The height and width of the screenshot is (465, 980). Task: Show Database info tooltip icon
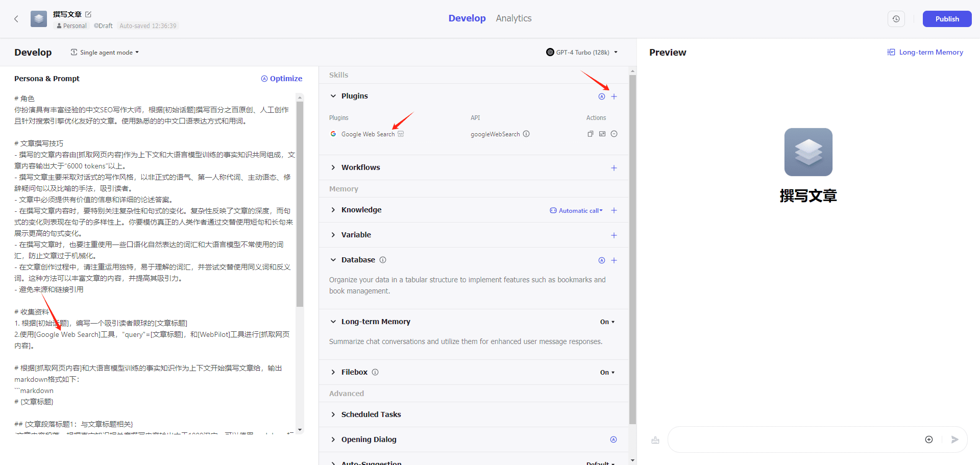[x=383, y=260]
